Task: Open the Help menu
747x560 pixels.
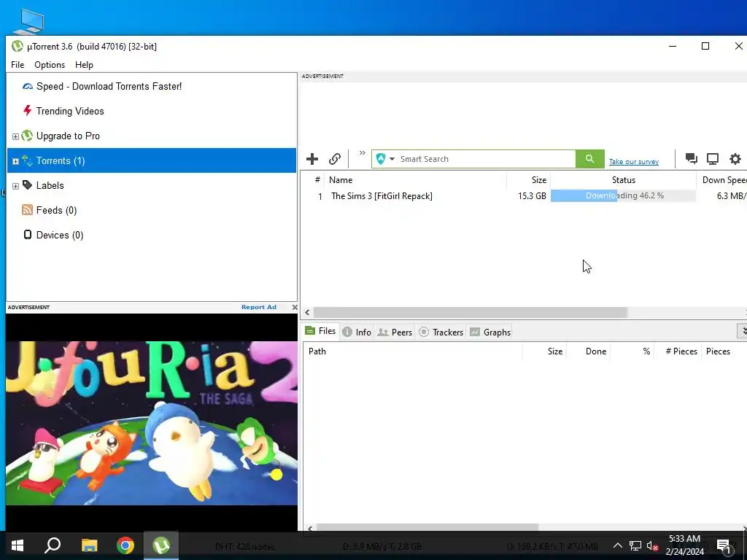Action: tap(84, 65)
